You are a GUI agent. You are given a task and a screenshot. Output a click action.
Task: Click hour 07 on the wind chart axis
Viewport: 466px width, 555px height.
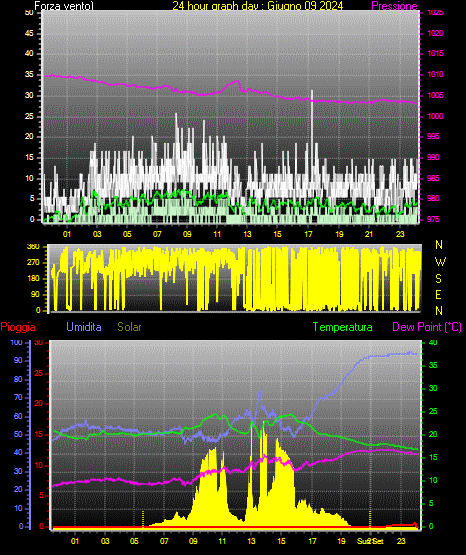click(157, 234)
